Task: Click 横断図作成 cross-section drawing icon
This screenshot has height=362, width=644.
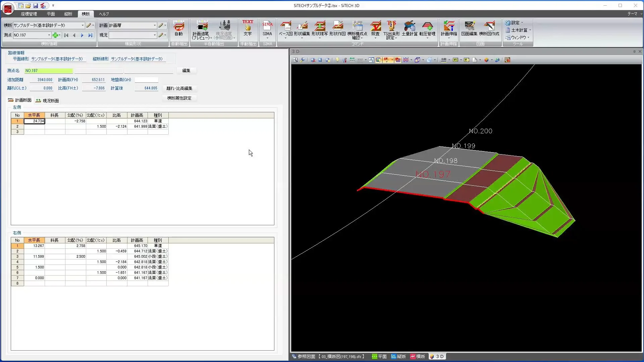Action: (489, 28)
